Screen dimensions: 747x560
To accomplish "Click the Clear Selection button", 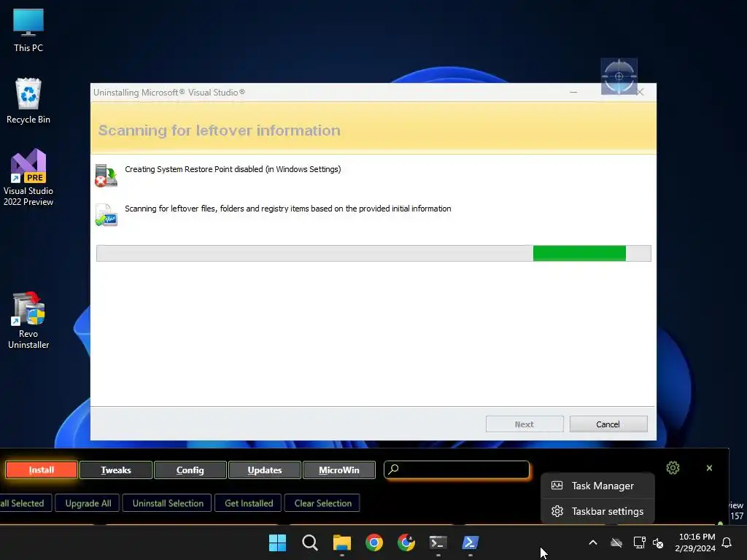I will tap(322, 503).
